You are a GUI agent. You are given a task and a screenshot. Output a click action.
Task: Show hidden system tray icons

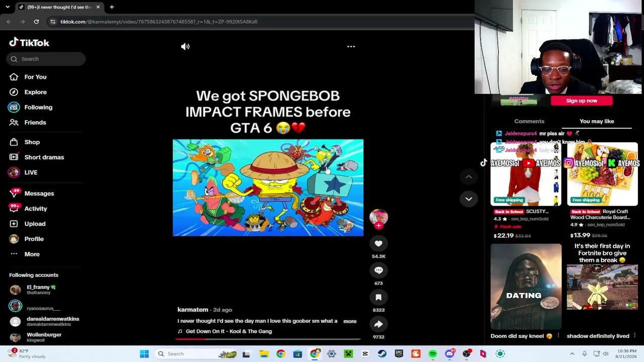point(572,354)
